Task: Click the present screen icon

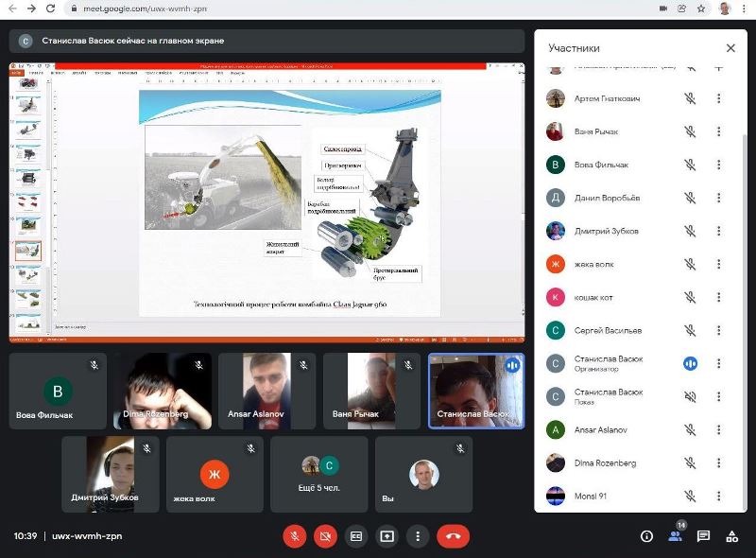Action: 387,536
